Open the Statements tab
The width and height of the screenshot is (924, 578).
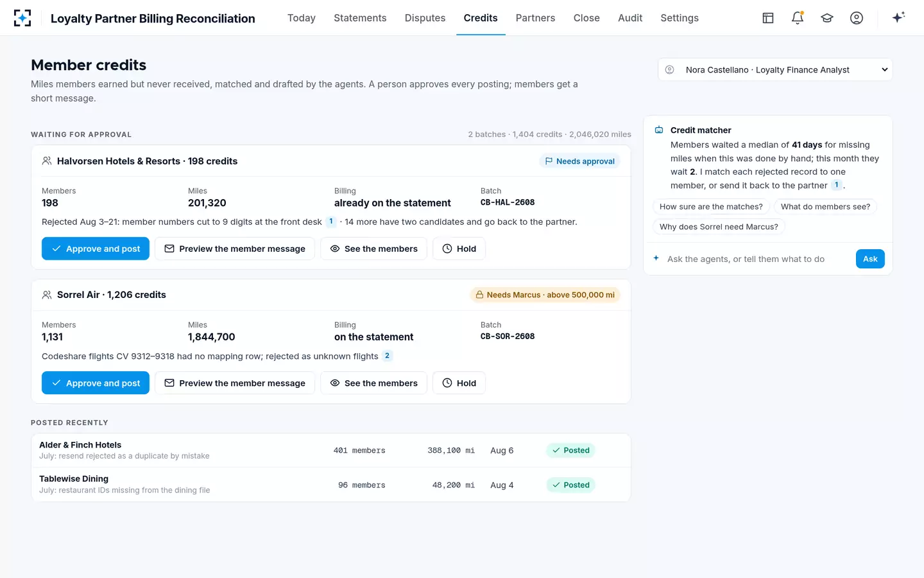tap(360, 18)
